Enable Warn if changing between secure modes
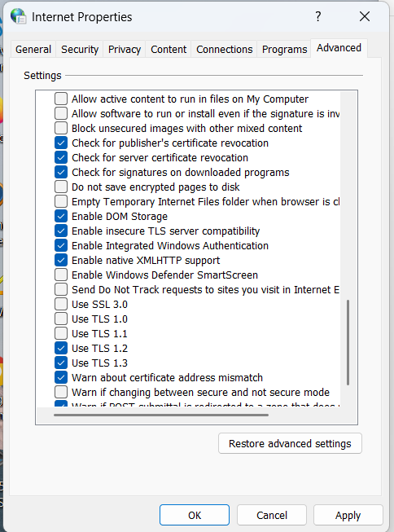 click(61, 392)
